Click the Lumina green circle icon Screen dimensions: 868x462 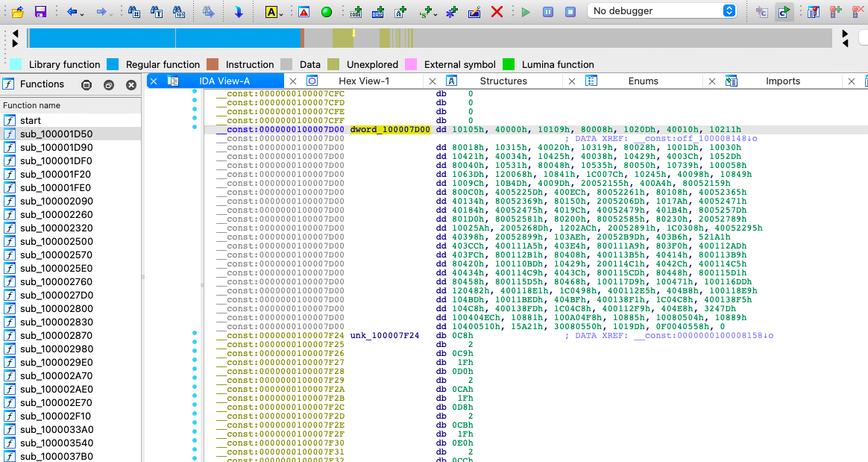(326, 10)
